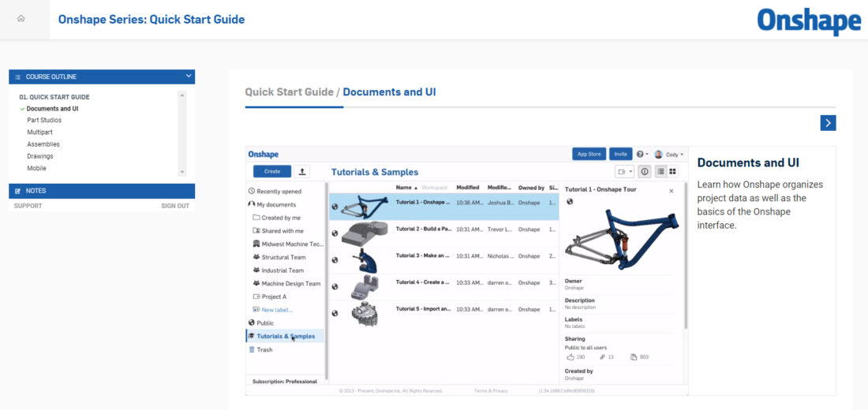Click the Notes edit icon
The image size is (868, 410).
point(17,191)
